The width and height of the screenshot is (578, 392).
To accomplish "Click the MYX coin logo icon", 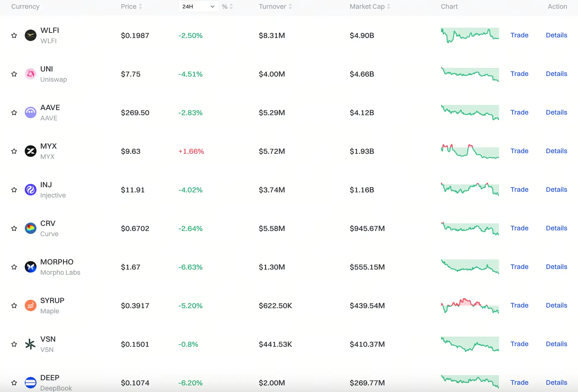I will point(30,151).
